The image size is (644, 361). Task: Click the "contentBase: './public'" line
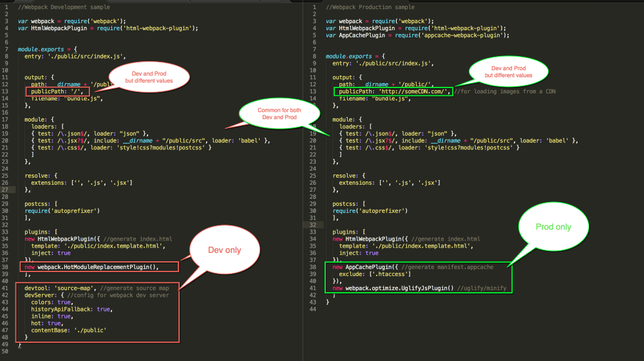pos(69,330)
